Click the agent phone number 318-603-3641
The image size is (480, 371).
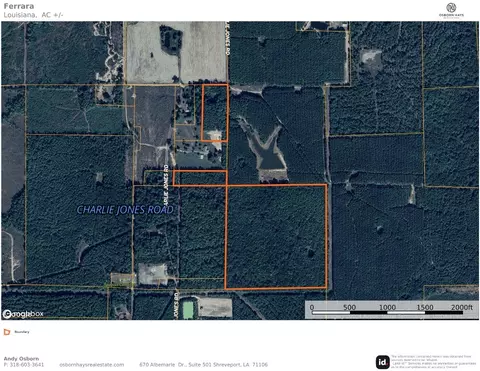coord(24,365)
